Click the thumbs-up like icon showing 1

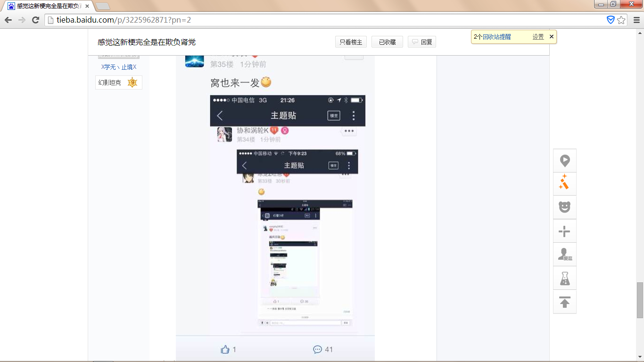(x=225, y=349)
